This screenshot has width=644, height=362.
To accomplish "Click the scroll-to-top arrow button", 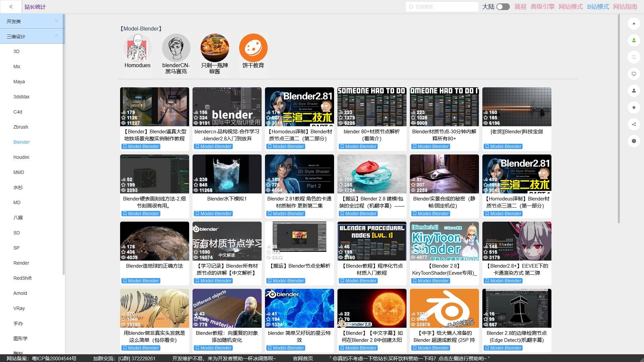I will [634, 24].
